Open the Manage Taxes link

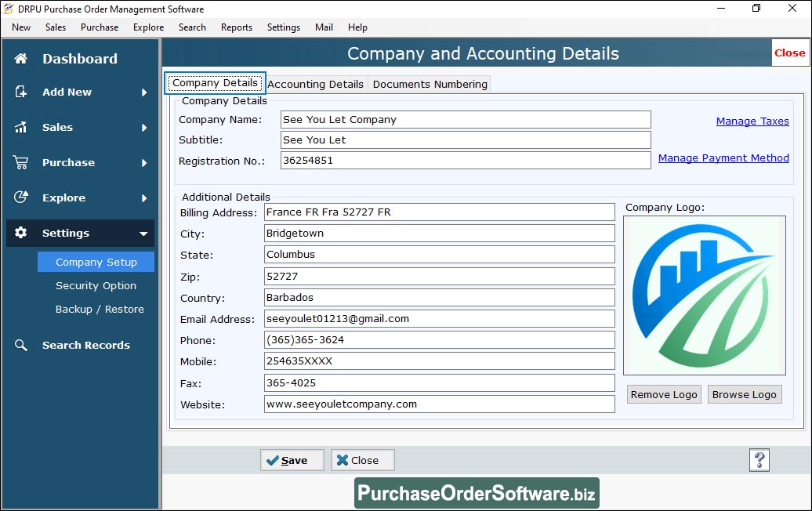click(x=752, y=121)
